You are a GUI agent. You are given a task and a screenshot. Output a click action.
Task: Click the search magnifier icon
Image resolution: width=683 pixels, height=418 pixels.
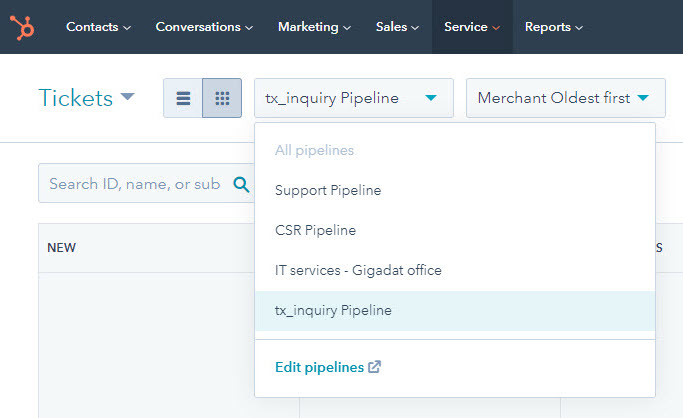point(241,185)
